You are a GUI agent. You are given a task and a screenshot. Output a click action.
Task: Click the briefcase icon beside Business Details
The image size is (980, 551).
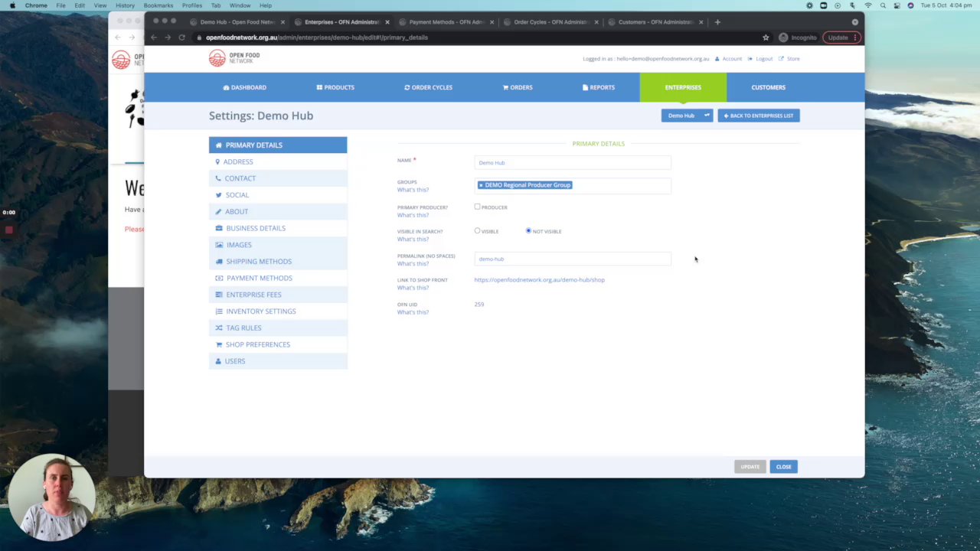pyautogui.click(x=219, y=228)
